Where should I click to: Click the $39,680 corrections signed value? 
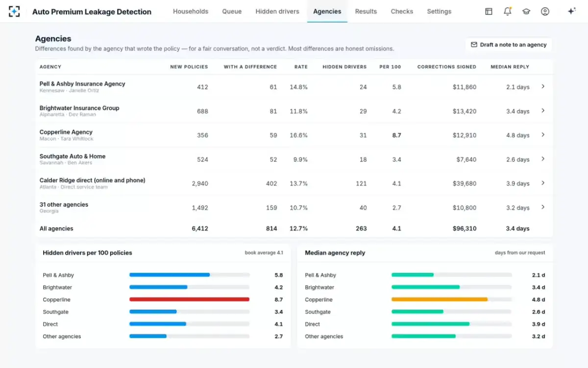click(x=465, y=184)
